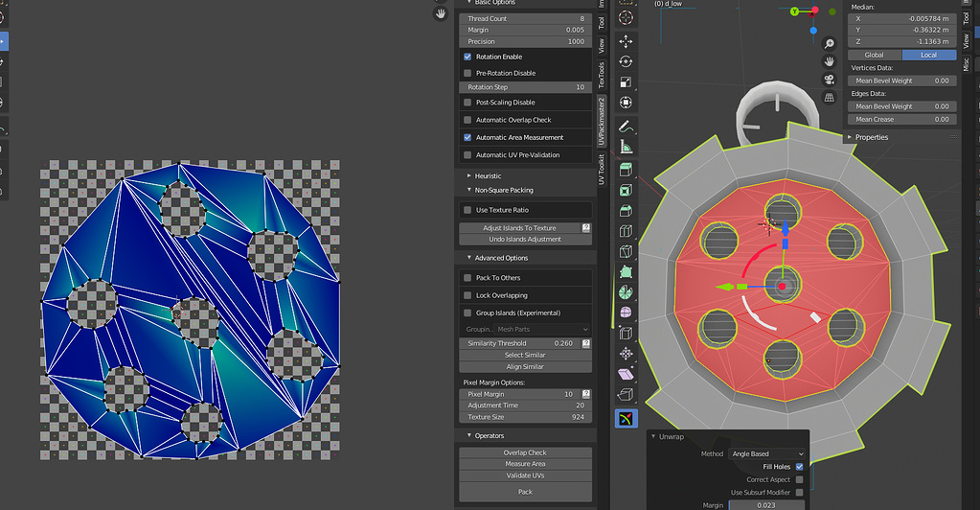Check Correct Aspect in Unwrap panel
This screenshot has width=980, height=510.
(x=799, y=479)
